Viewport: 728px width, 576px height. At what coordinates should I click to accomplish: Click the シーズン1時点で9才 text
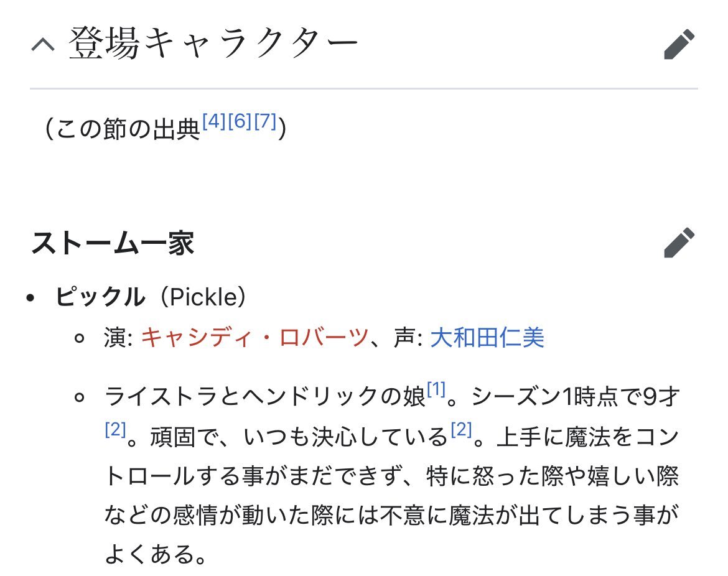coord(576,397)
